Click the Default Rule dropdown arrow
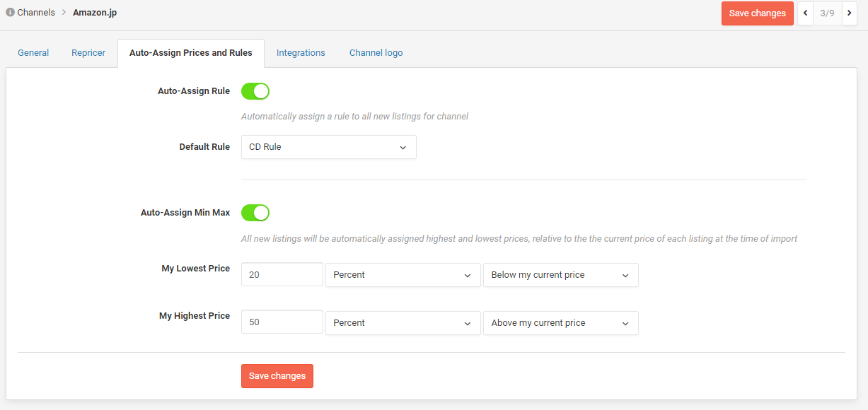Image resolution: width=868 pixels, height=410 pixels. pyautogui.click(x=403, y=148)
